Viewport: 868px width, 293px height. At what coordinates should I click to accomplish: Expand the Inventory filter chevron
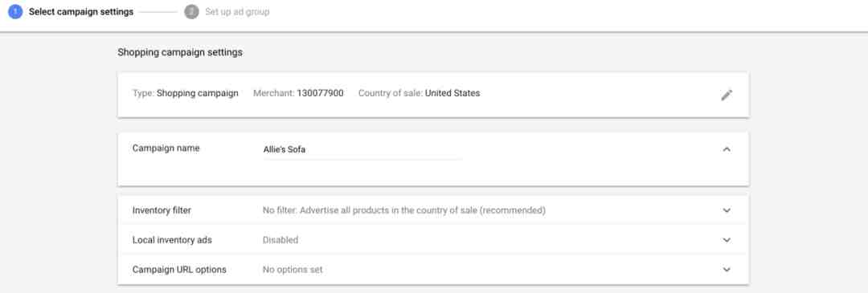727,210
